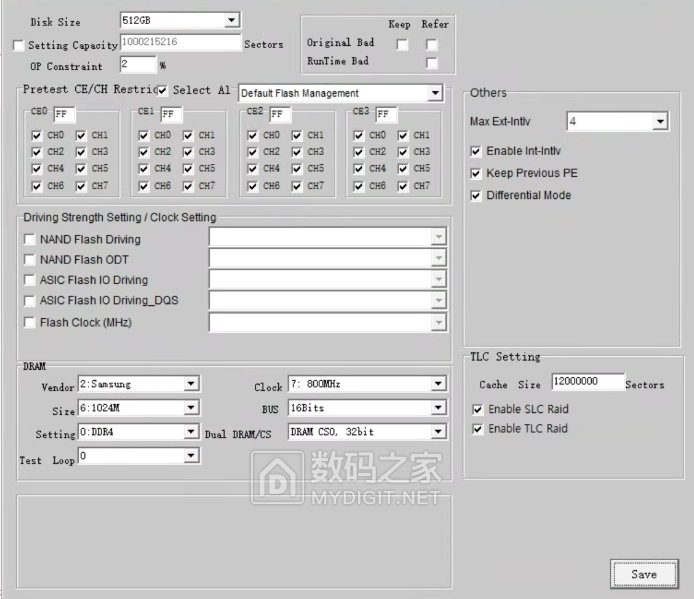
Task: Uncheck CH1 under CE0
Action: tap(81, 135)
